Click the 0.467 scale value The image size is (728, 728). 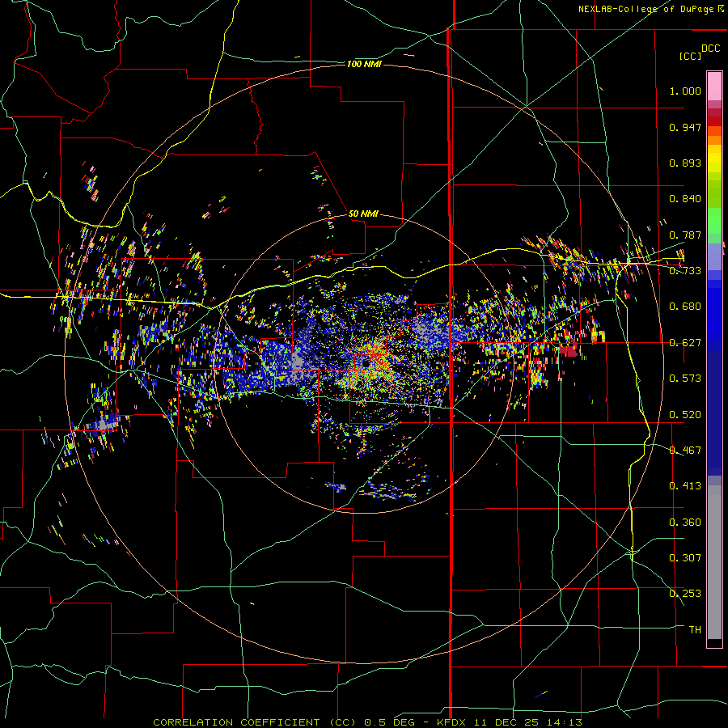click(685, 451)
